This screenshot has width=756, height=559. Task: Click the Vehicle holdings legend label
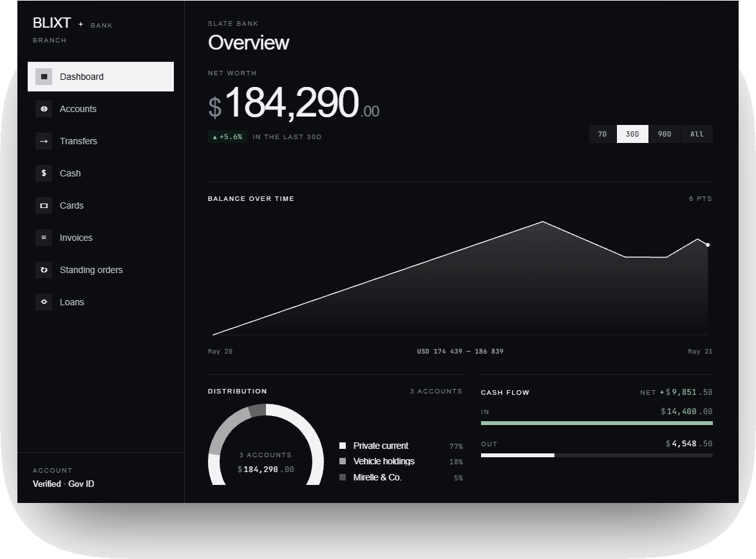point(384,461)
